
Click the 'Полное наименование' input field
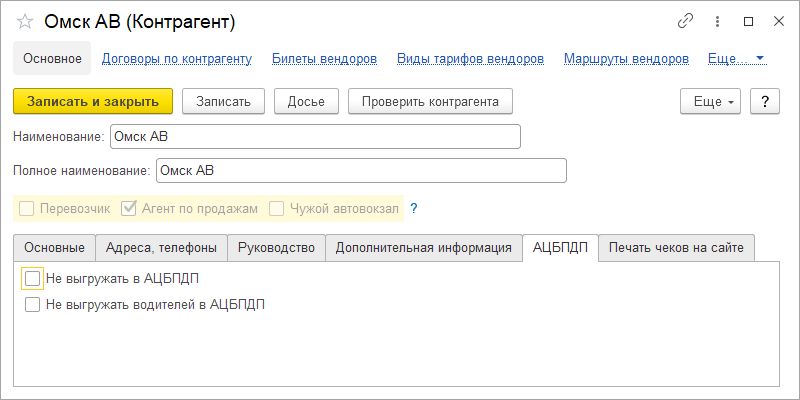[361, 171]
